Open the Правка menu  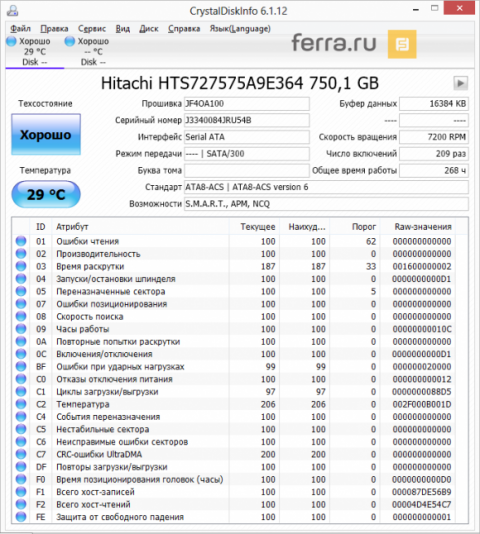[x=54, y=29]
